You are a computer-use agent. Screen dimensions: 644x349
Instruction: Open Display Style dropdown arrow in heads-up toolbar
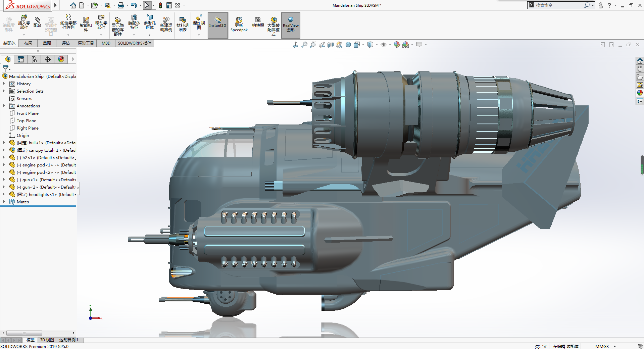pyautogui.click(x=377, y=45)
